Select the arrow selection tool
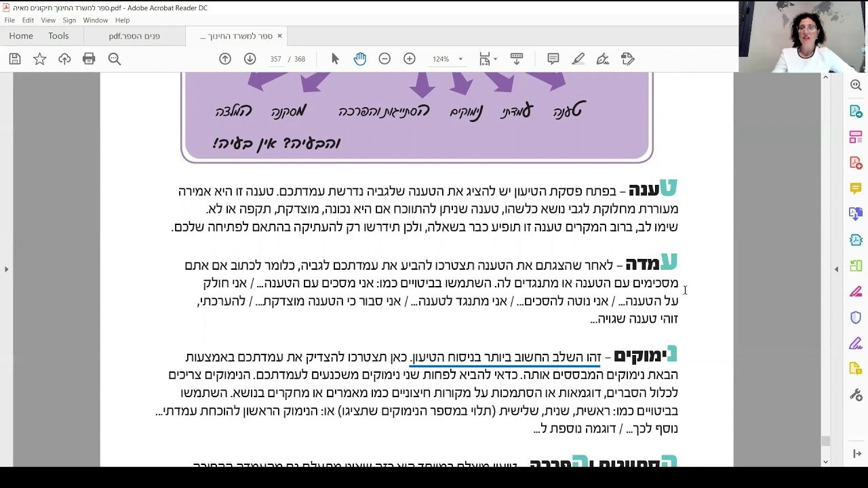The image size is (868, 488). pyautogui.click(x=335, y=59)
